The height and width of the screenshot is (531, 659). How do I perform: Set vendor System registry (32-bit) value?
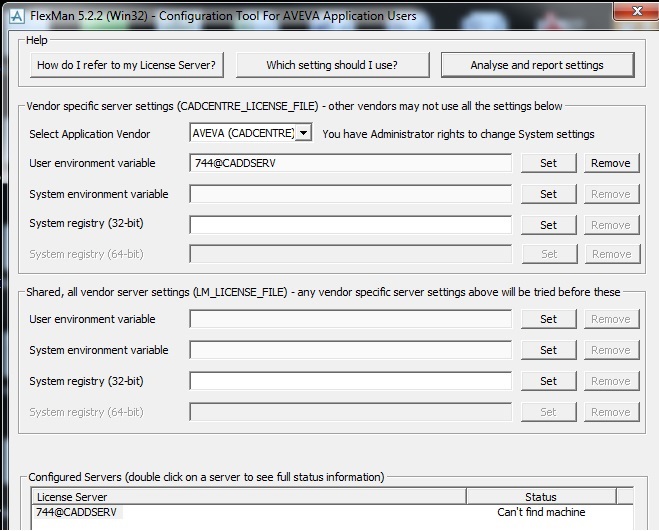pos(548,225)
